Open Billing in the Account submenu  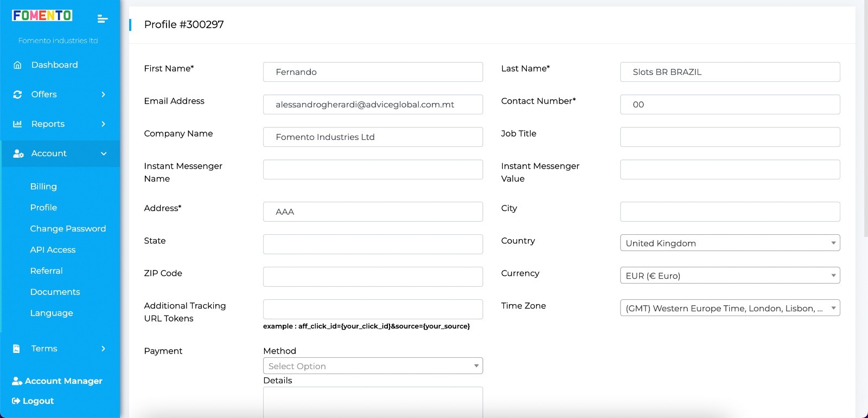(43, 187)
